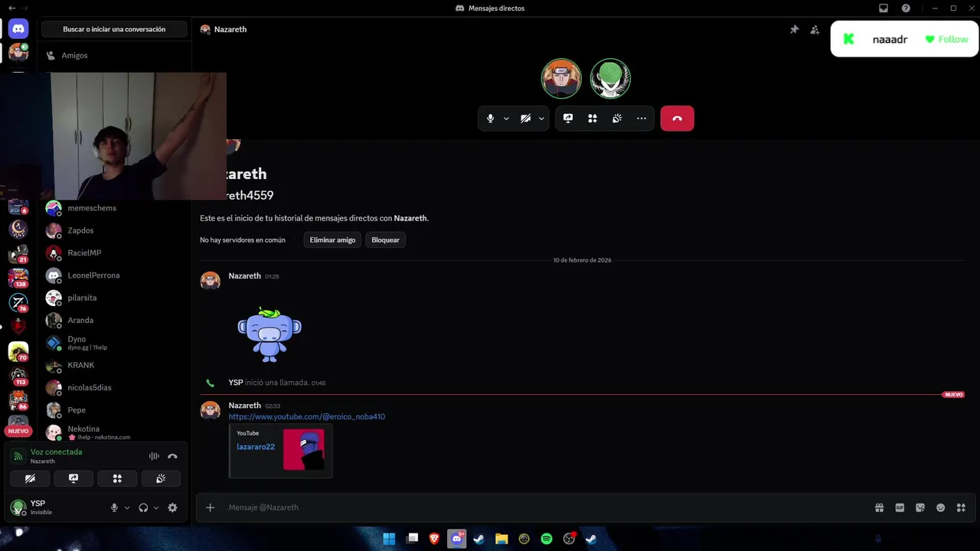Add attachment with the plus icon

[x=211, y=507]
